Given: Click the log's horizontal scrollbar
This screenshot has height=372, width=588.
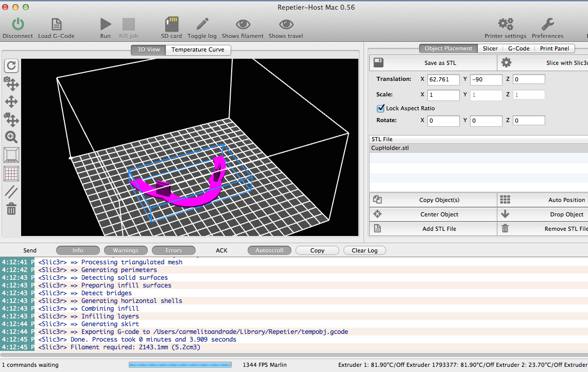Looking at the screenshot, I should [294, 354].
